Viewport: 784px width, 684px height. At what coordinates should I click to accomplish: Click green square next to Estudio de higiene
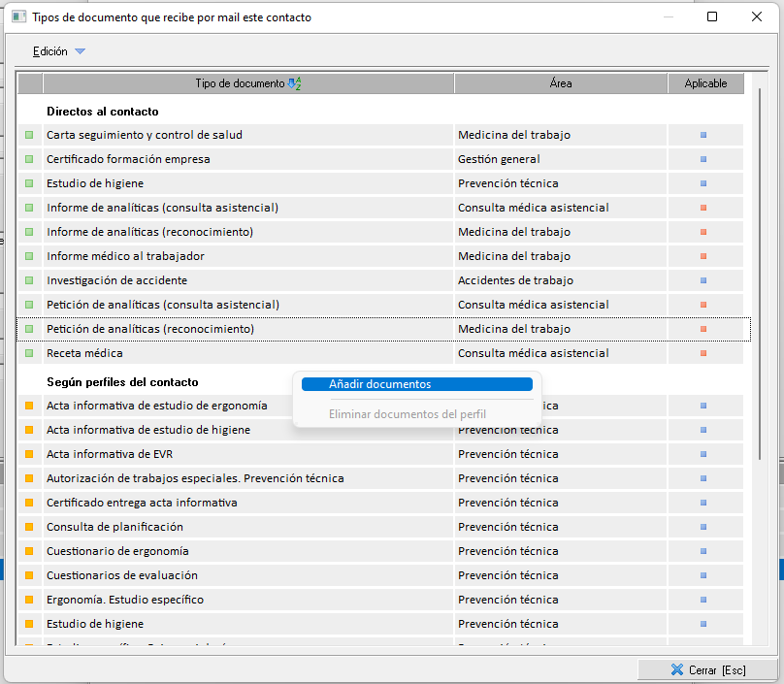29,183
